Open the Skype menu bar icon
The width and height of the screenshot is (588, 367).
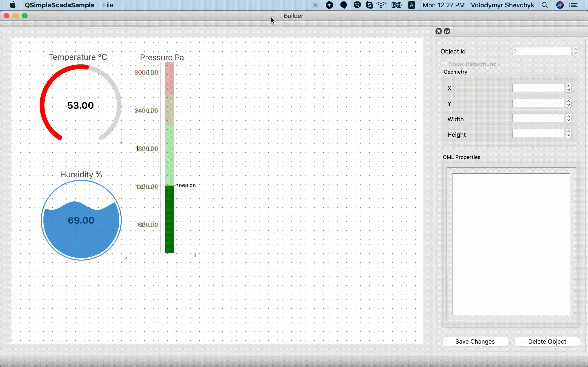point(369,5)
